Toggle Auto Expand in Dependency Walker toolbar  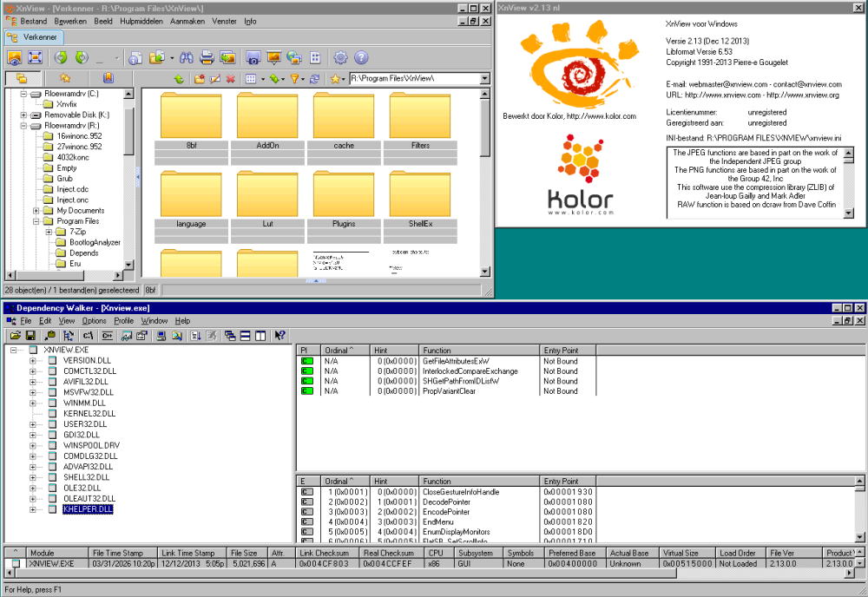pos(69,335)
